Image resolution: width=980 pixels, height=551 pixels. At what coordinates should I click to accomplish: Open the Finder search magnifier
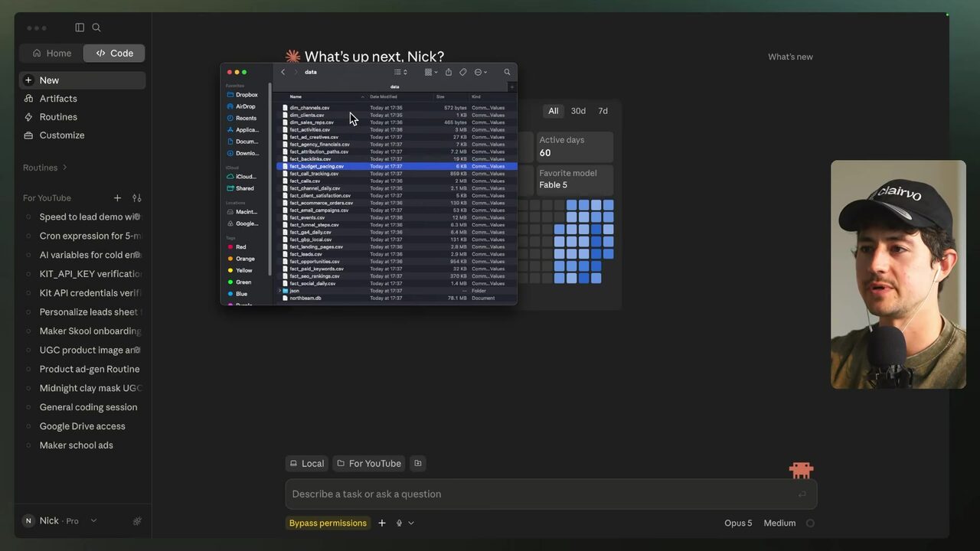[507, 72]
